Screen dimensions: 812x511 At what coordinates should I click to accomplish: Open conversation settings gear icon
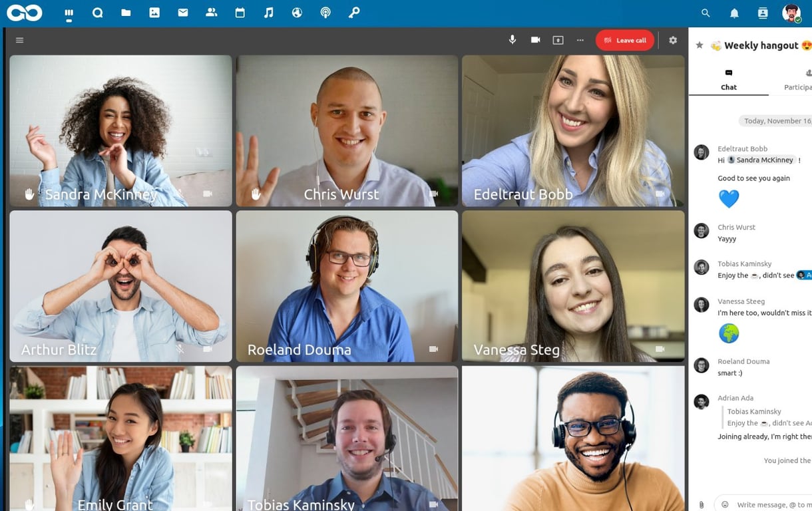click(673, 40)
